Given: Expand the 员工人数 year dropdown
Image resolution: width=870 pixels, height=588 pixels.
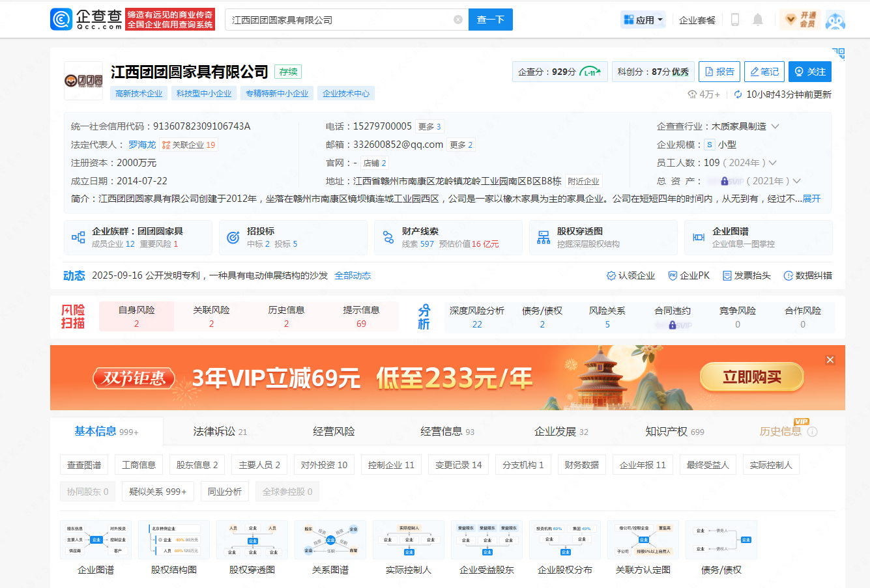Looking at the screenshot, I should pyautogui.click(x=773, y=163).
